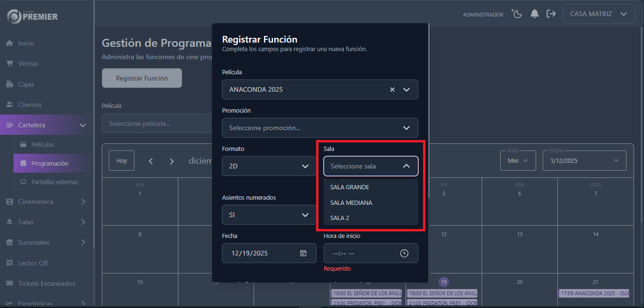
Task: Toggle dark mode moon icon
Action: coord(517,14)
